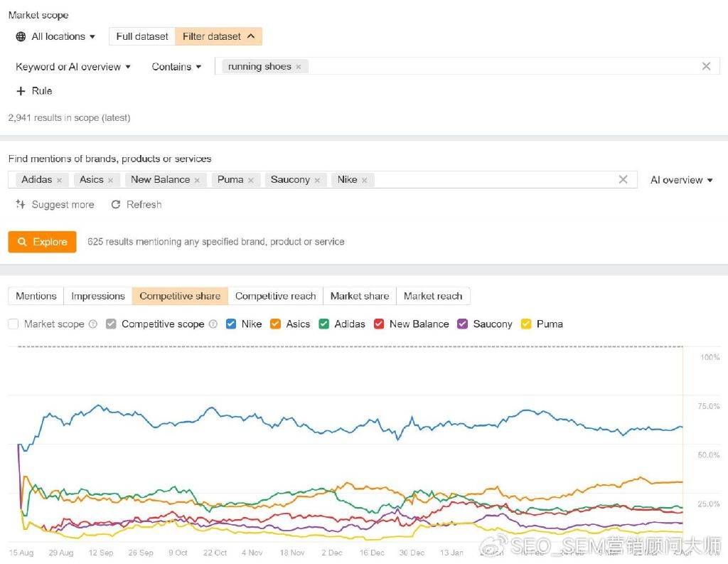Open the Keyword or AI overview dropdown
The width and height of the screenshot is (728, 564).
73,67
